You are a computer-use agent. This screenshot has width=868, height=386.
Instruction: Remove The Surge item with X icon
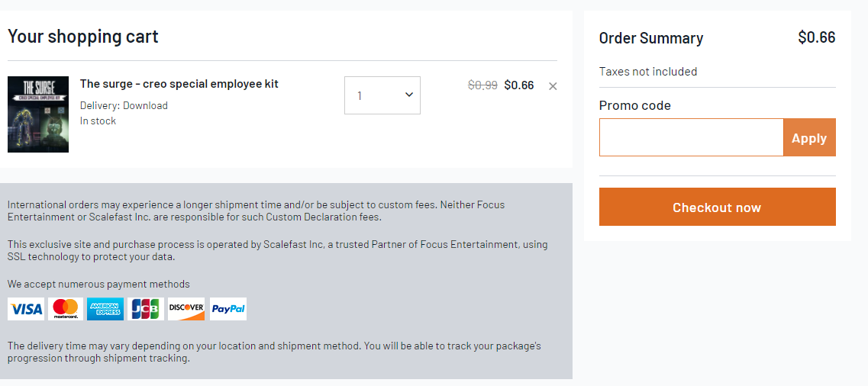click(553, 86)
